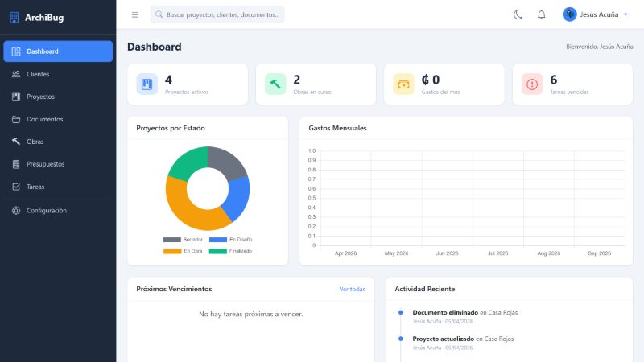Focus the search projects input field

pyautogui.click(x=217, y=14)
